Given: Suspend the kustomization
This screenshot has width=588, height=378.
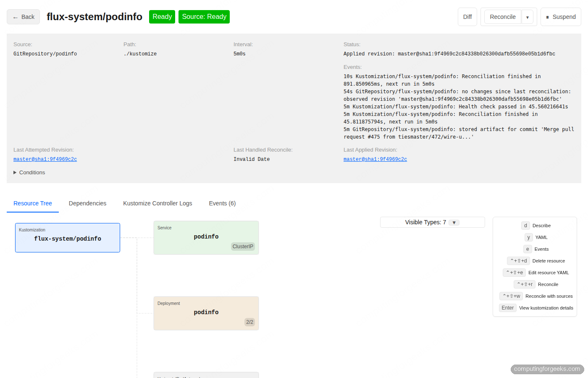Looking at the screenshot, I should pyautogui.click(x=561, y=17).
